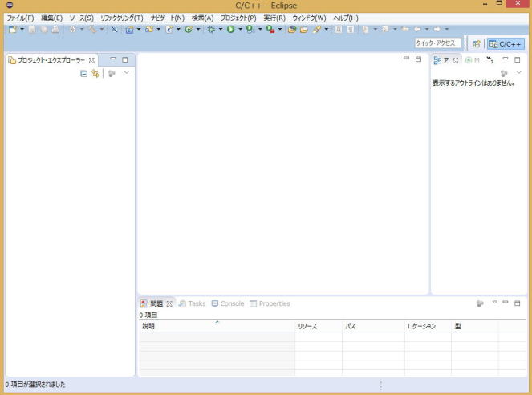Image resolution: width=532 pixels, height=395 pixels.
Task: Select the プロジェクト・エクスプローラー tab
Action: 51,60
